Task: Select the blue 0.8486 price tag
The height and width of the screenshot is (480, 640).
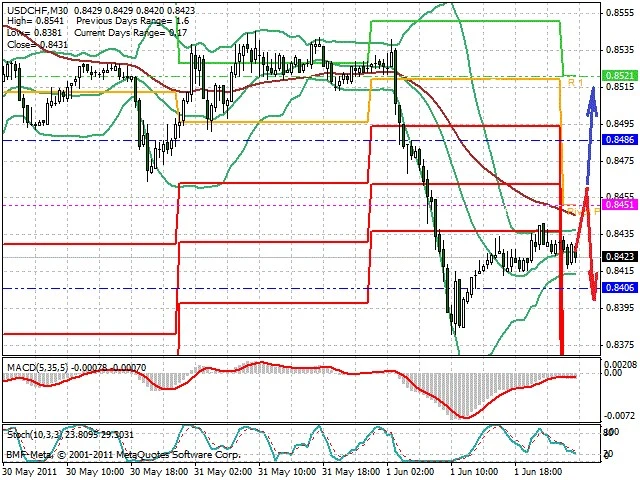Action: pyautogui.click(x=620, y=140)
